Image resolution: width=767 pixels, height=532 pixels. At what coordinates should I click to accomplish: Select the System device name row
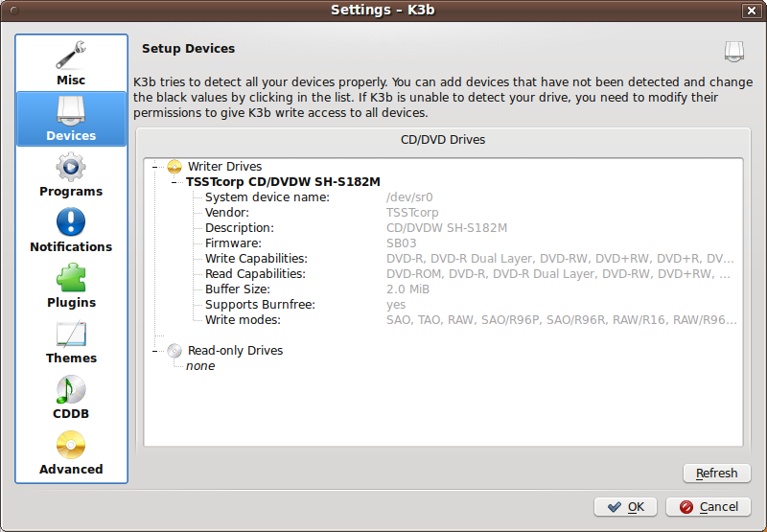click(x=267, y=197)
